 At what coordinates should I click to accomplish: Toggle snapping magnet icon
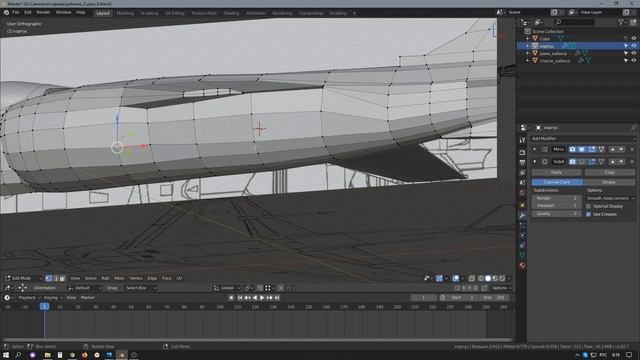260,288
